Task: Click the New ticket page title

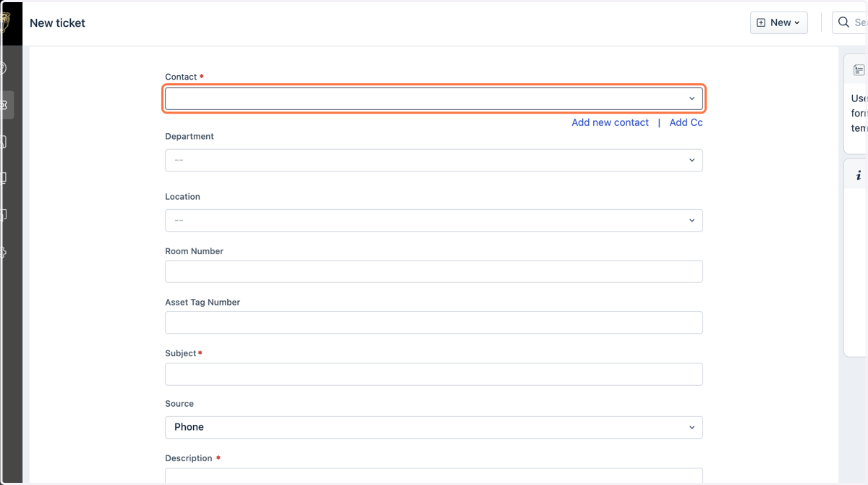Action: [x=57, y=23]
